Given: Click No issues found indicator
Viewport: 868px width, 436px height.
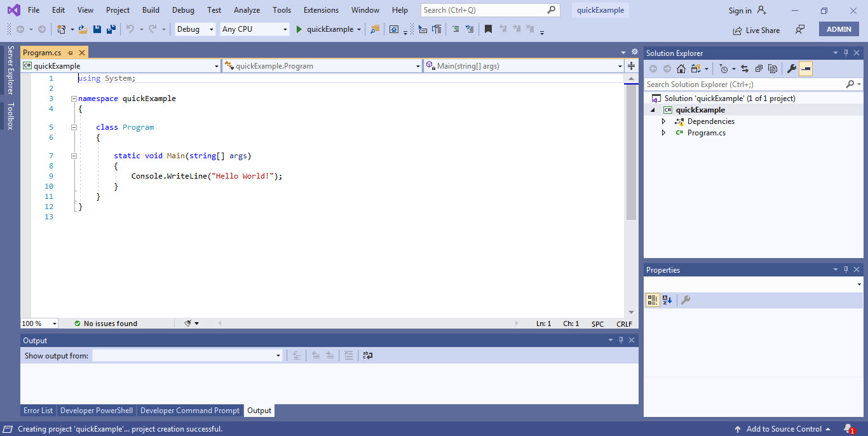Looking at the screenshot, I should (105, 324).
